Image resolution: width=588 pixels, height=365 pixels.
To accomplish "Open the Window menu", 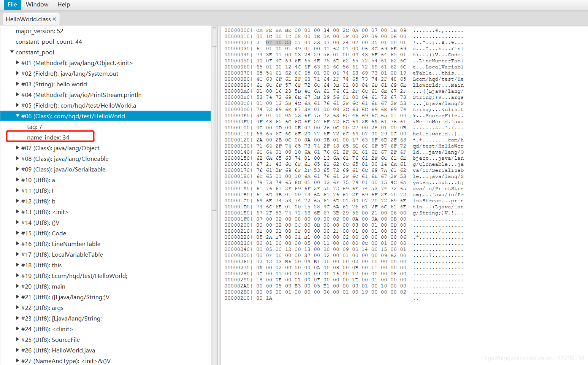I will [37, 5].
